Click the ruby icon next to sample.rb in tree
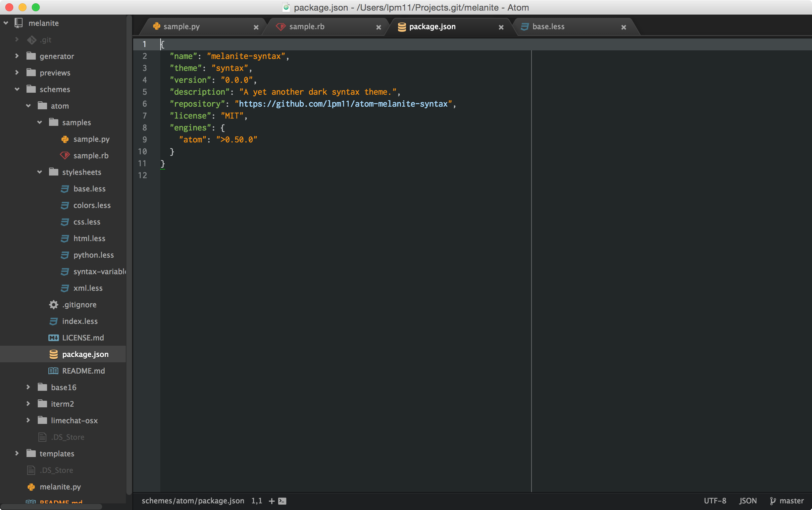Viewport: 812px width, 510px height. click(65, 156)
